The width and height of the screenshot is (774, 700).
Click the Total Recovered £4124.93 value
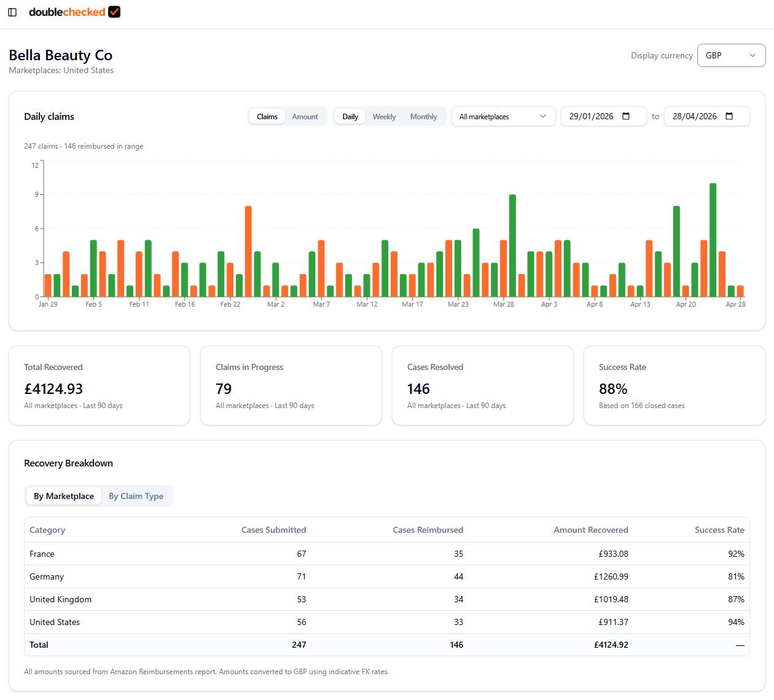pyautogui.click(x=53, y=389)
